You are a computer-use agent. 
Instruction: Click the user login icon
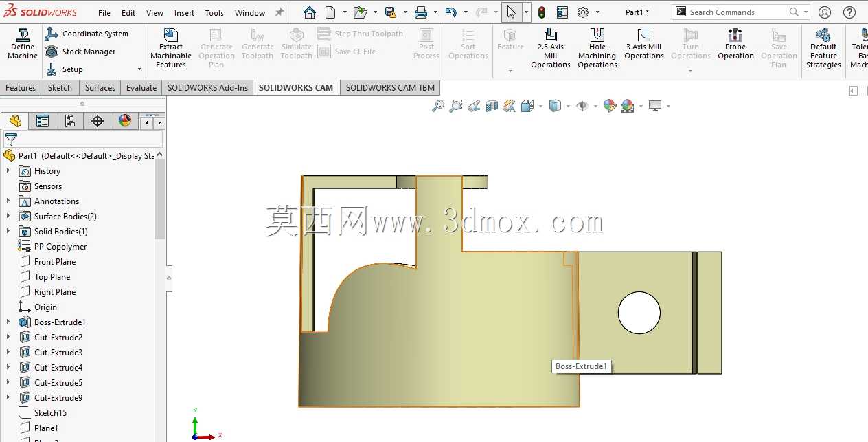coord(825,12)
